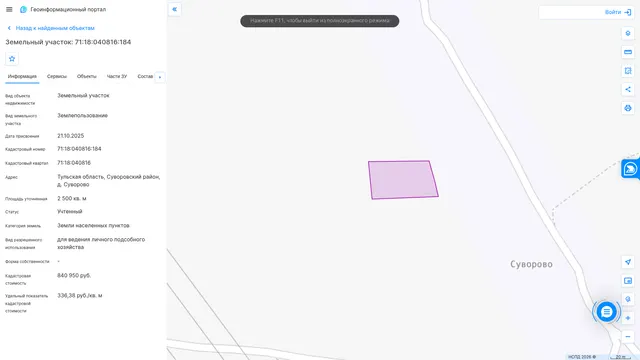The image size is (640, 360).
Task: Click the Войти login button
Action: click(x=613, y=12)
